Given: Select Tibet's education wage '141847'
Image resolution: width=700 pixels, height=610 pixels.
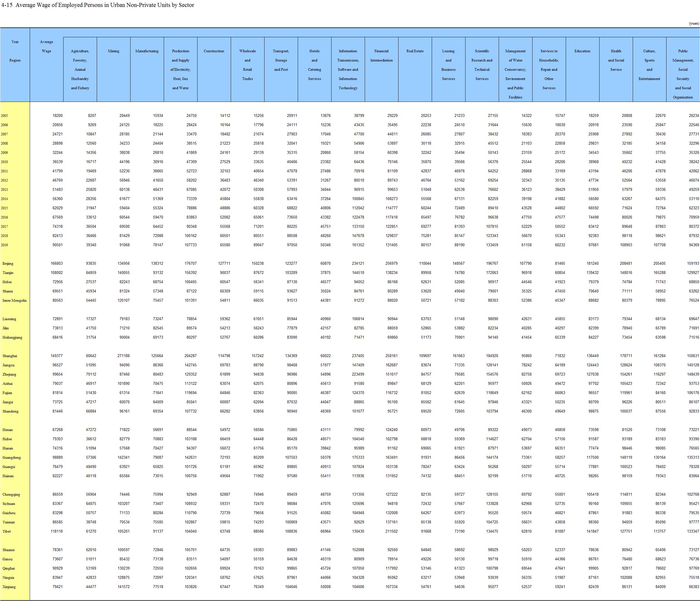Looking at the screenshot, I should pyautogui.click(x=593, y=531).
